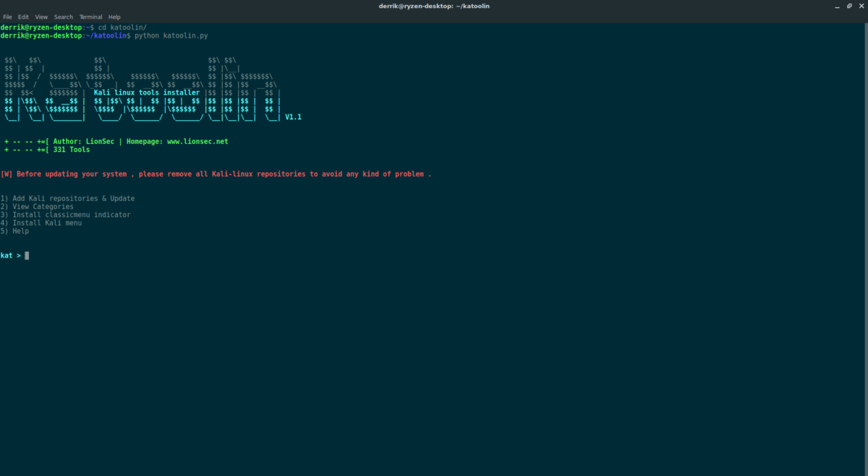
Task: Click option 5) Help in the list
Action: (x=14, y=231)
